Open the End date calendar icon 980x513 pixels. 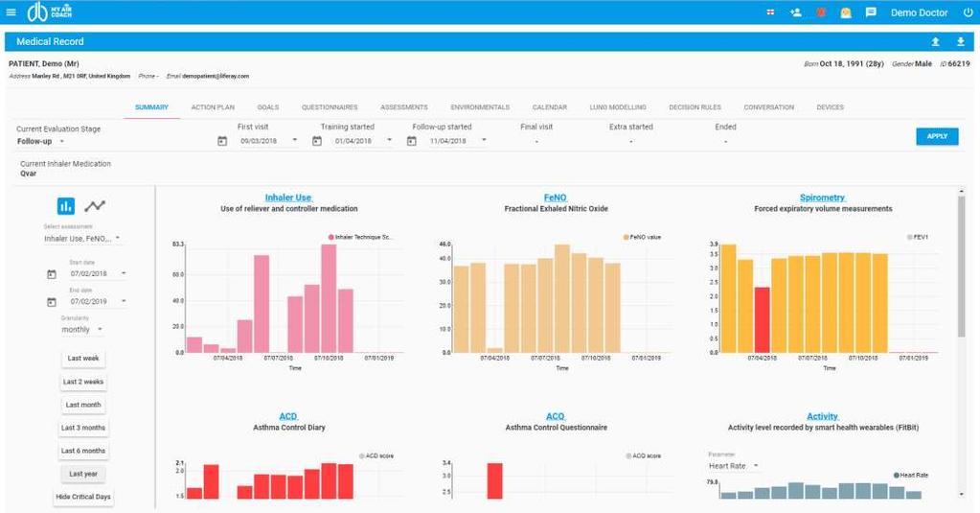click(x=51, y=302)
